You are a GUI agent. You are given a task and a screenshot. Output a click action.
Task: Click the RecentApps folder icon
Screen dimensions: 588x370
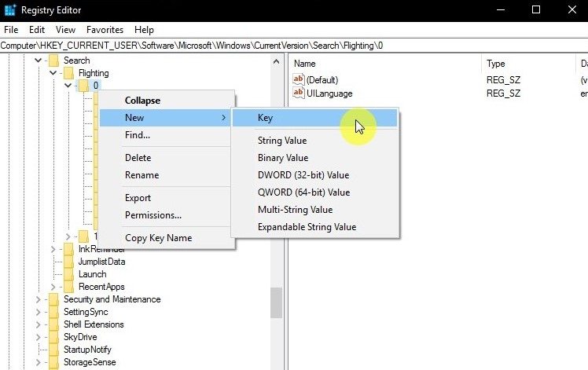pos(69,287)
